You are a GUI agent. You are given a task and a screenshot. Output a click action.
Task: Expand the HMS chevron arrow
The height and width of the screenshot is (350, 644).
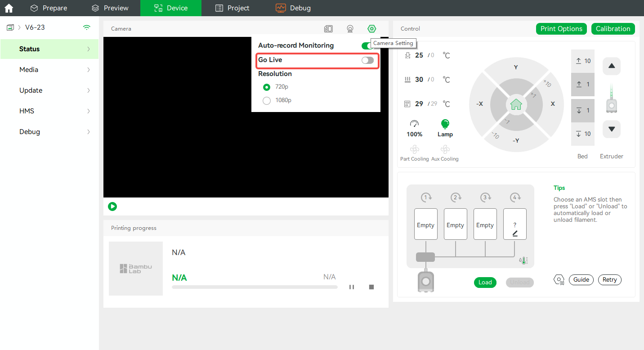(89, 111)
